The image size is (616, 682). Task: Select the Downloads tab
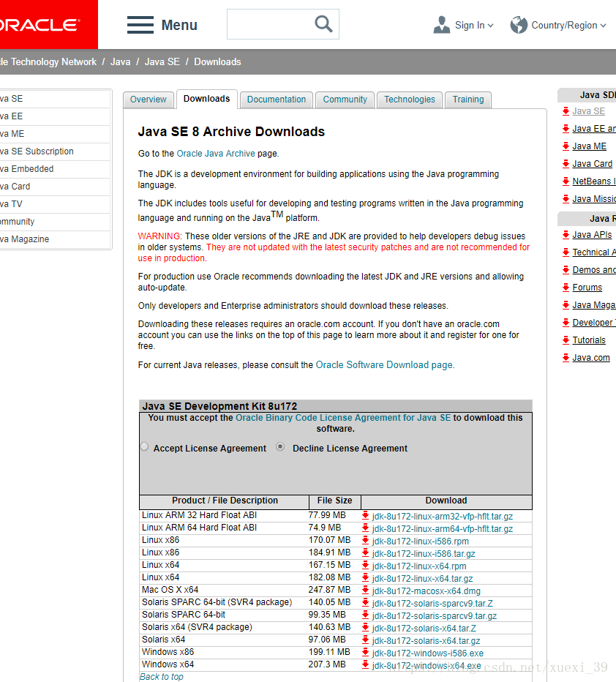click(206, 99)
